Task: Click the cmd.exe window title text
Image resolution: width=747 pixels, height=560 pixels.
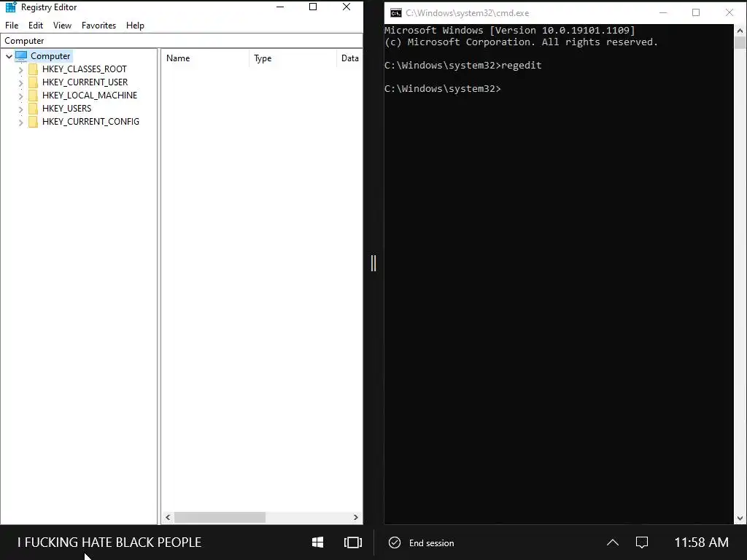Action: click(x=468, y=13)
